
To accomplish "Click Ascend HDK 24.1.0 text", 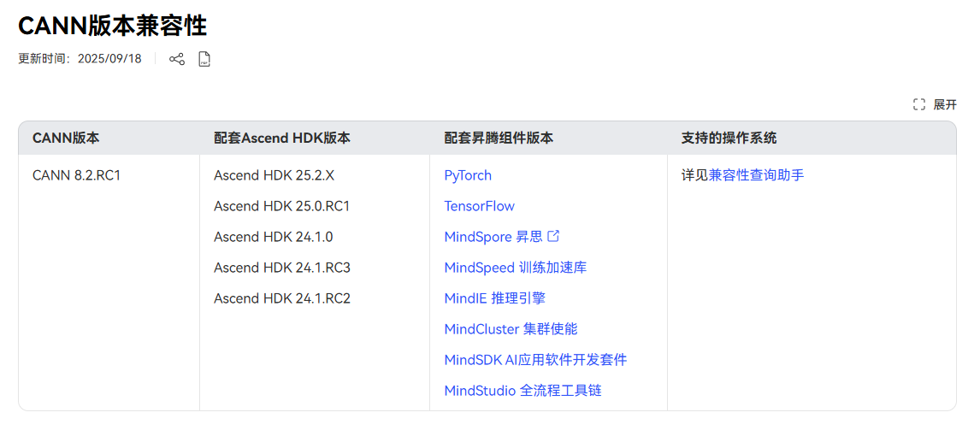I will click(273, 237).
